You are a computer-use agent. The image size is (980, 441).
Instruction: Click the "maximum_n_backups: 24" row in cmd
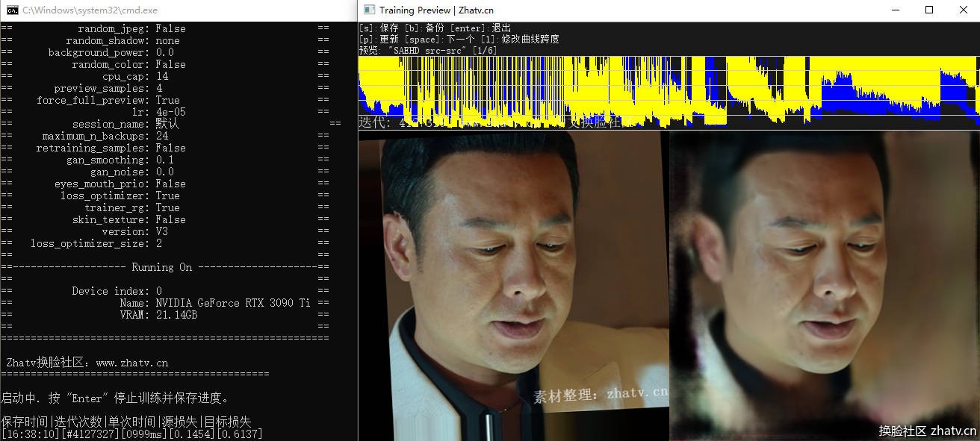[x=164, y=136]
